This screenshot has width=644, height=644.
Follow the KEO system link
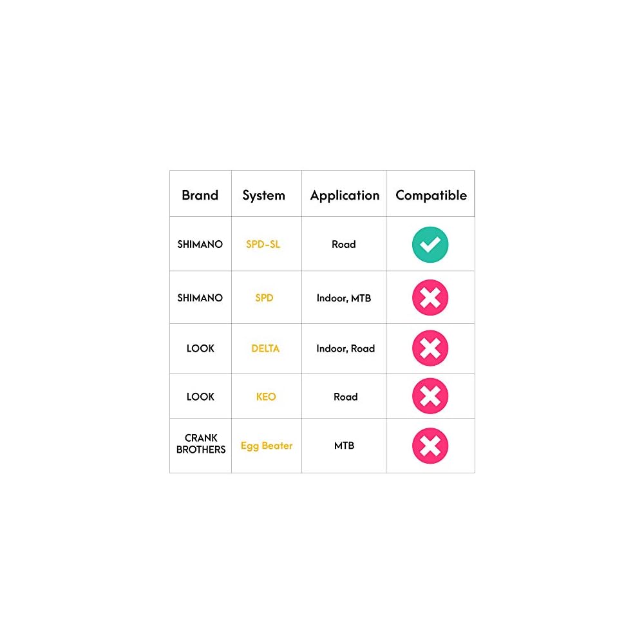pyautogui.click(x=266, y=397)
